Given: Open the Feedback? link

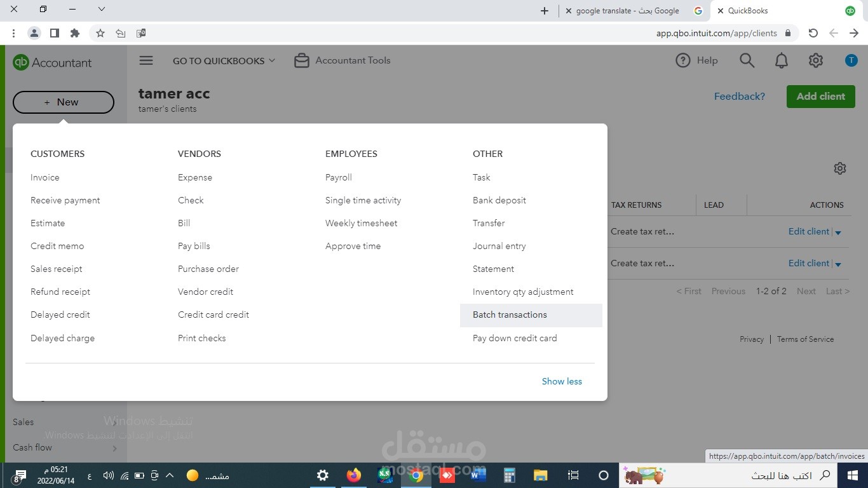Looking at the screenshot, I should (740, 97).
